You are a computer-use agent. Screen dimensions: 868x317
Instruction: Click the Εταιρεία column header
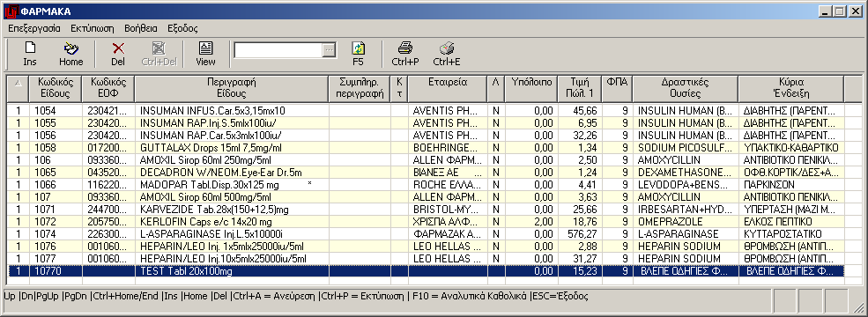(x=448, y=88)
